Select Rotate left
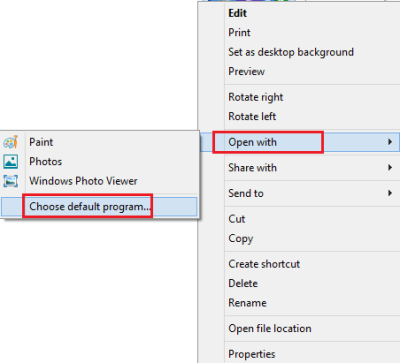 point(252,117)
